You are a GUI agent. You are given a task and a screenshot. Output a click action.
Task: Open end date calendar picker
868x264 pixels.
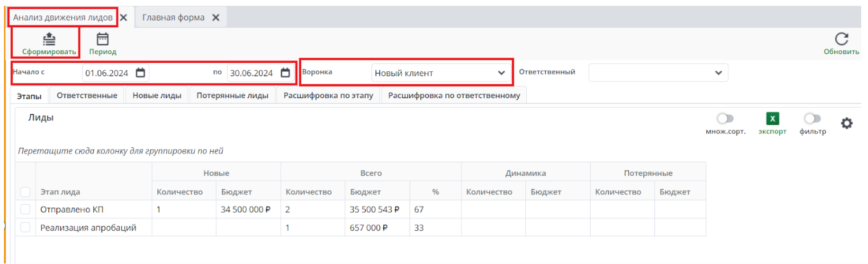285,73
